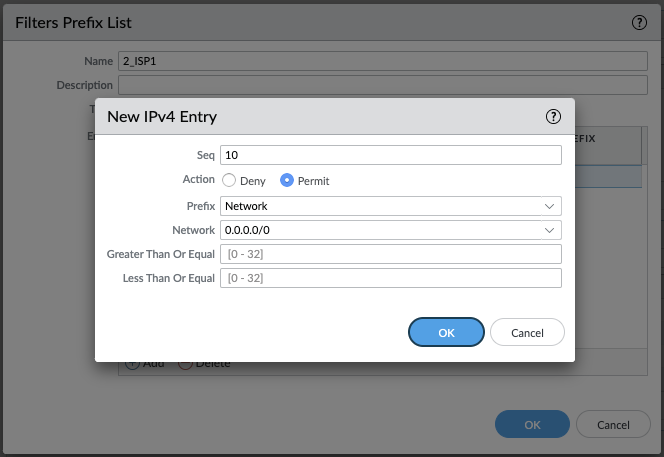Click the New IPv4 Entry title bar
Viewport: 664px width, 457px height.
point(300,117)
